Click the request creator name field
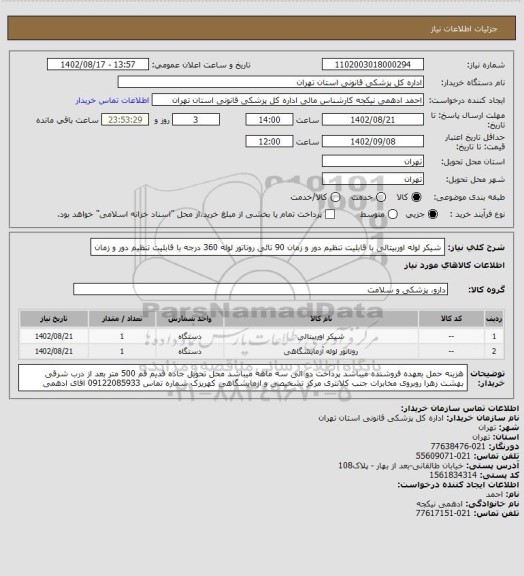 pyautogui.click(x=288, y=100)
